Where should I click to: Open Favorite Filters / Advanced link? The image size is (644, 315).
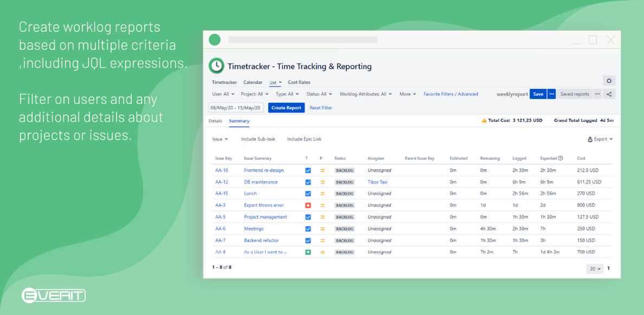450,94
